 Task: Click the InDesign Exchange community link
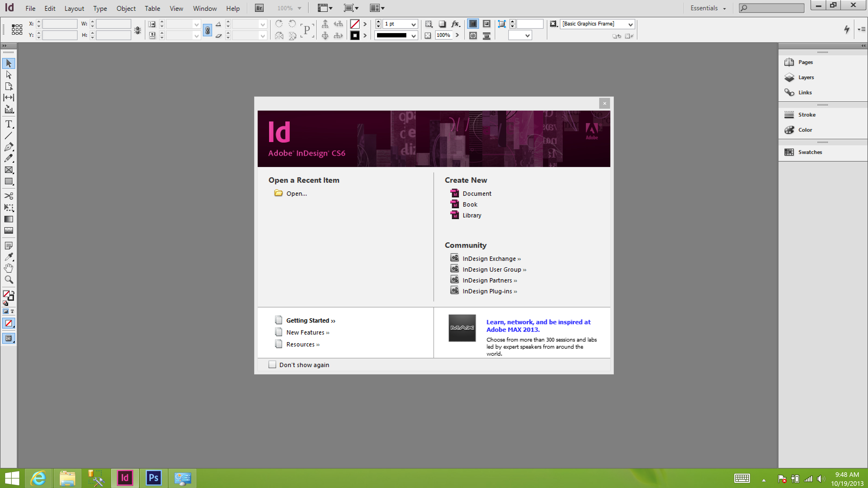click(489, 258)
